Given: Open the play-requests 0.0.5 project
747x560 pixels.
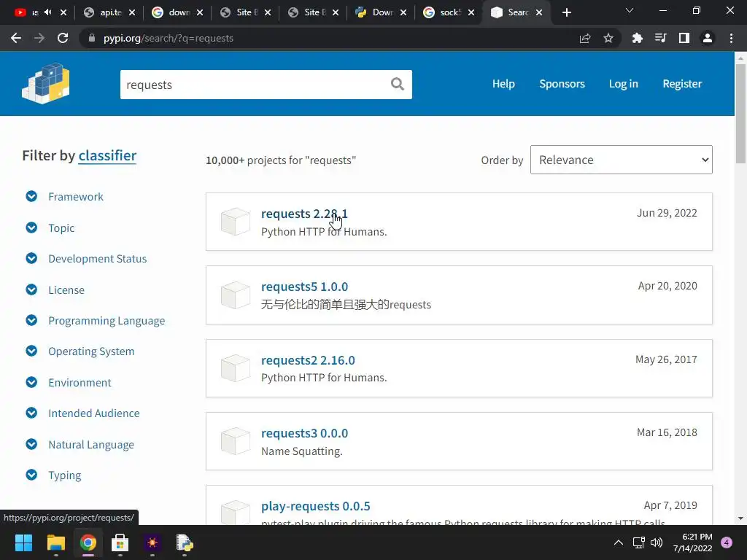Looking at the screenshot, I should click(x=315, y=506).
